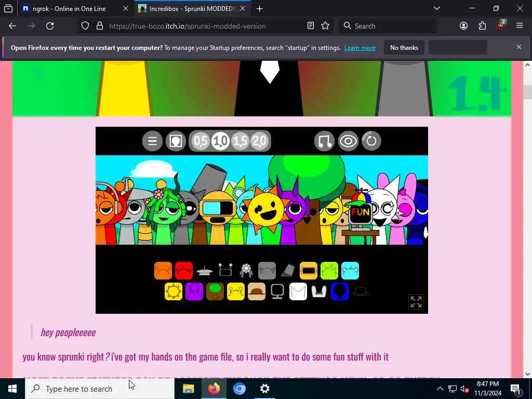Screen dimensions: 532x399
Task: Set playback speed to 1.0
Action: (220, 141)
